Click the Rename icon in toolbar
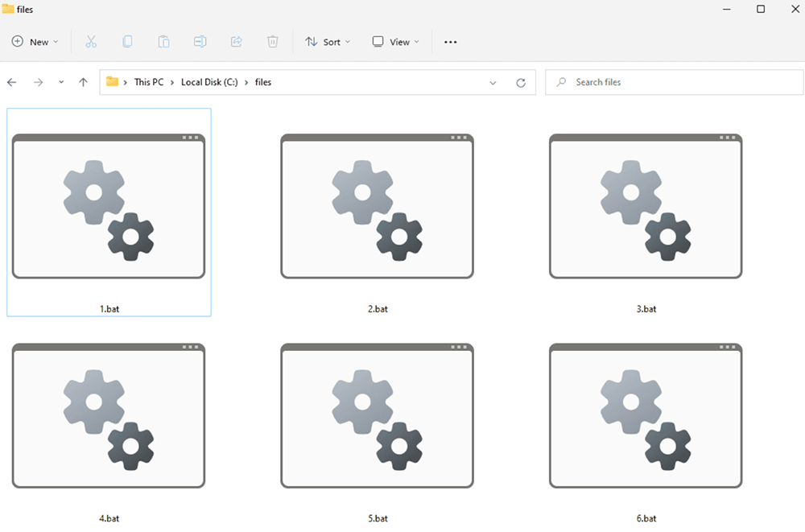The image size is (805, 532). click(200, 42)
